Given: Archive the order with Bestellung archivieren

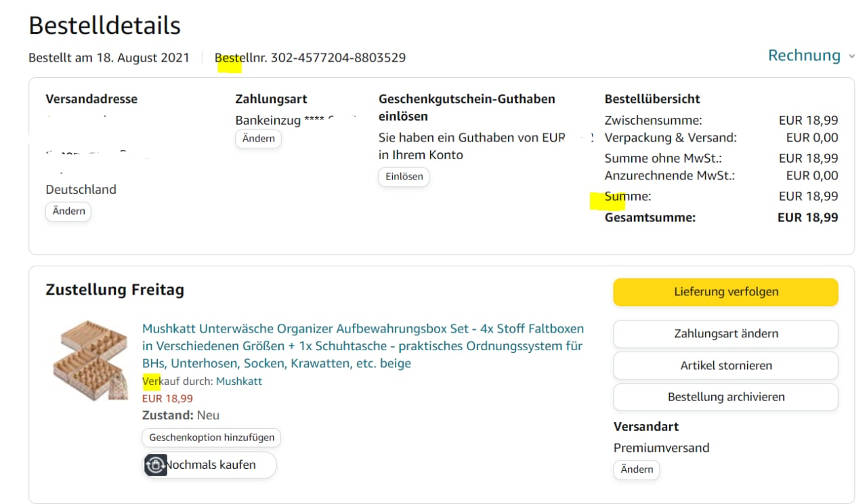Looking at the screenshot, I should coord(725,397).
